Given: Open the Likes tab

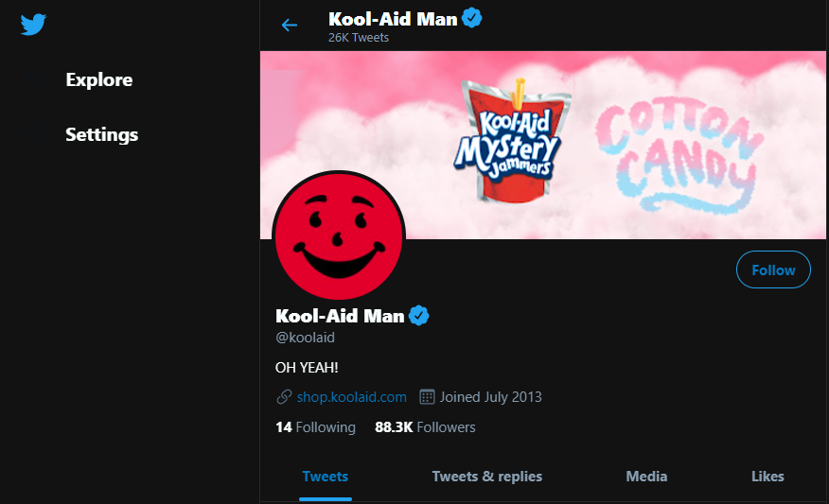Looking at the screenshot, I should [x=767, y=477].
